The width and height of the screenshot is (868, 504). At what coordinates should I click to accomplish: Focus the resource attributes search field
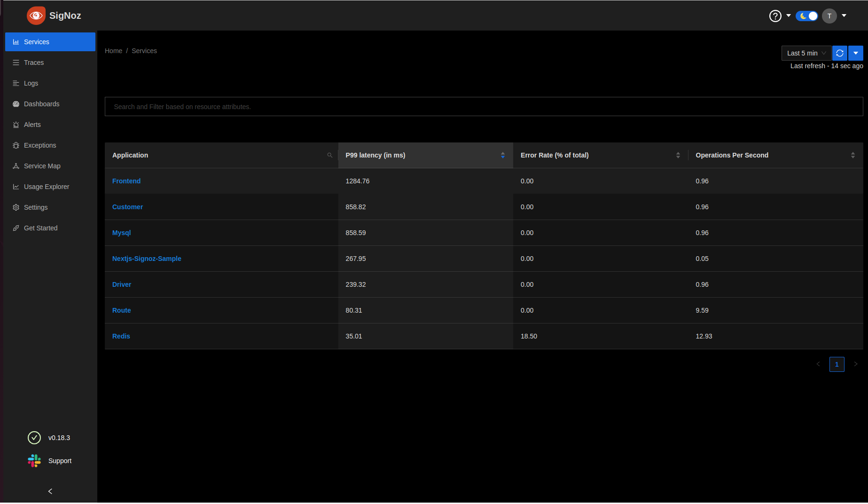484,107
